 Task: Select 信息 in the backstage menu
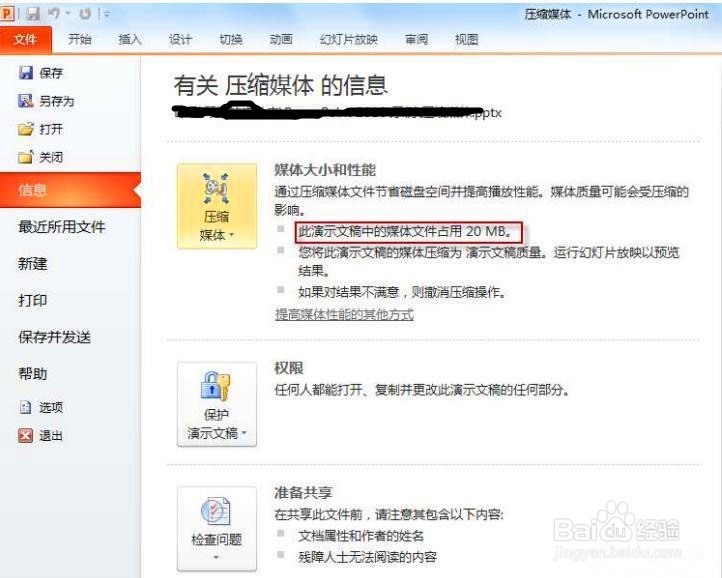pyautogui.click(x=70, y=190)
